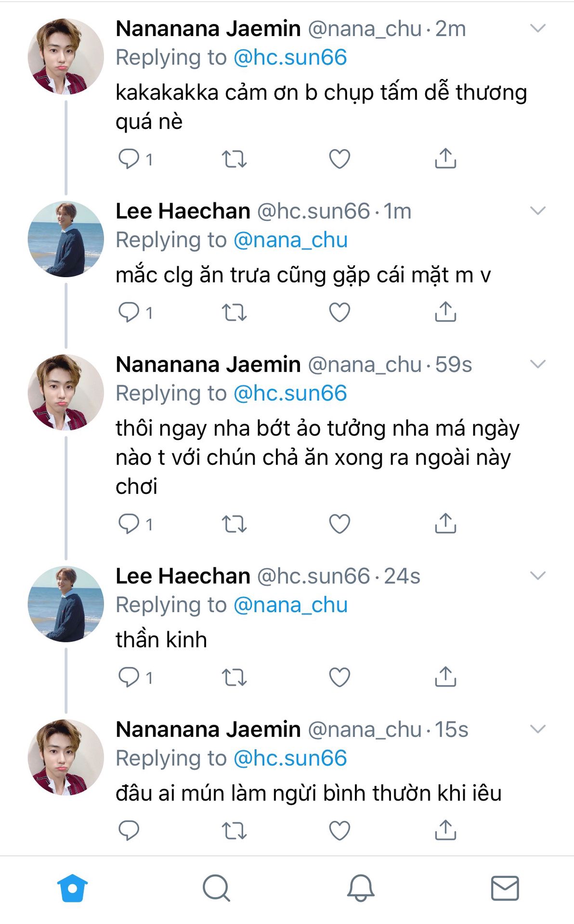The width and height of the screenshot is (574, 924).
Task: Open options chevron on the 2m tweet
Action: [537, 28]
